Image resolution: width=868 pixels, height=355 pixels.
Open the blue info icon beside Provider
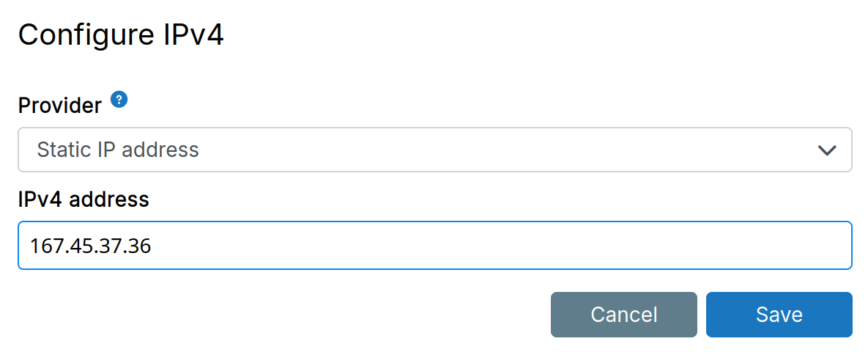(119, 100)
